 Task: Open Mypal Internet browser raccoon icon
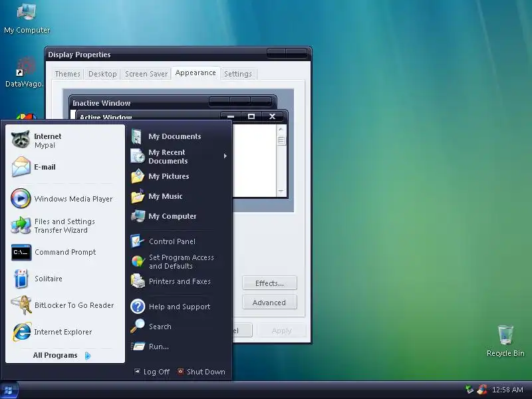(21, 140)
